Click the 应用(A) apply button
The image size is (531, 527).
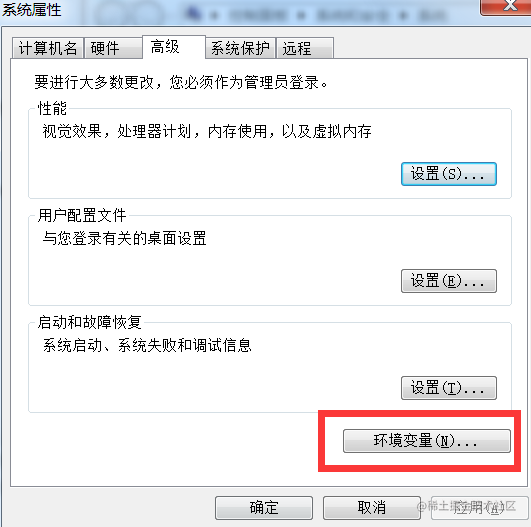coord(480,508)
